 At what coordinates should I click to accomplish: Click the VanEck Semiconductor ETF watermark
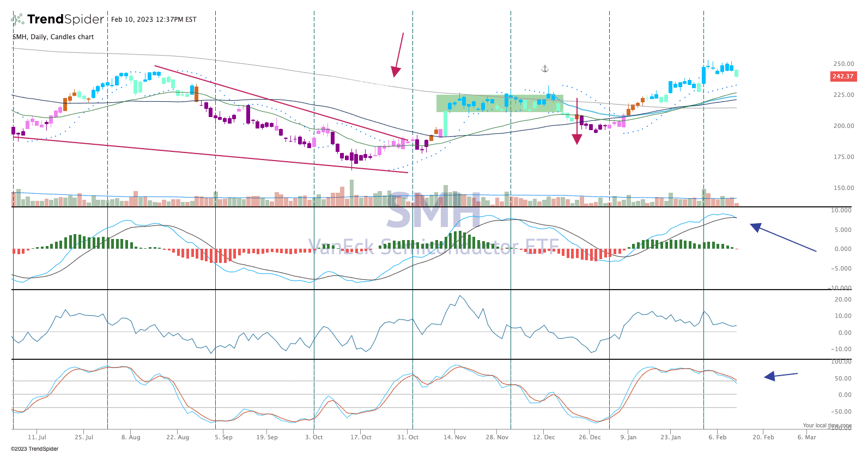434,247
